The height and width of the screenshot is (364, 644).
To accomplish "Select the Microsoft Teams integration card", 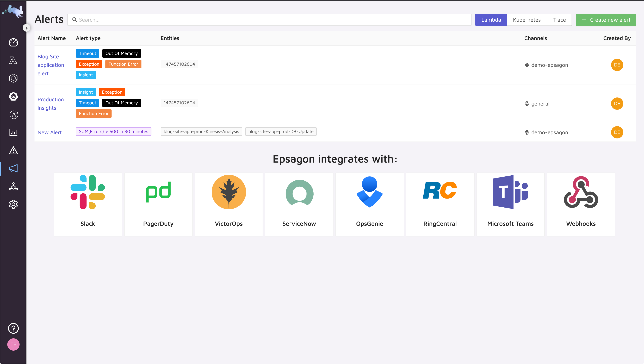I will [x=510, y=204].
